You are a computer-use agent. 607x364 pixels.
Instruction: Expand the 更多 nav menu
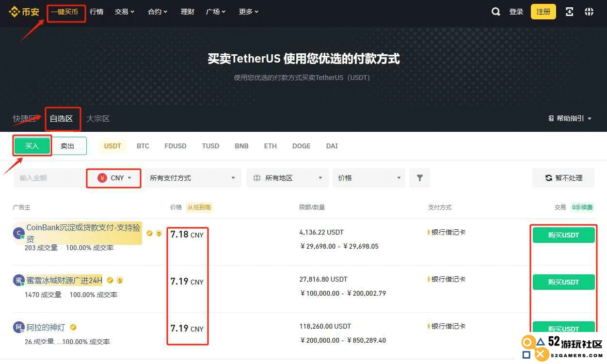[249, 12]
